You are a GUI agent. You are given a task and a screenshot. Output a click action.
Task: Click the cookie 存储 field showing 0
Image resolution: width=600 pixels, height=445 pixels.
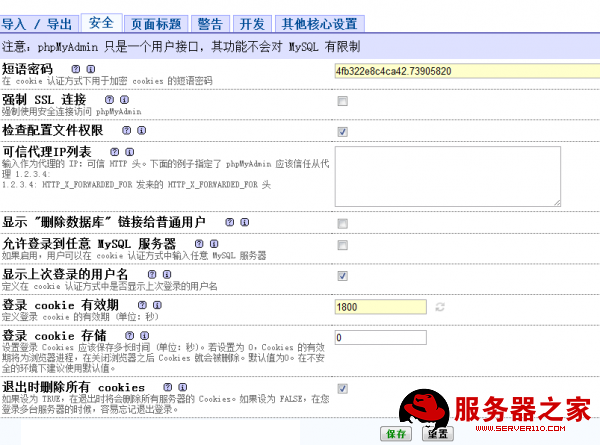pyautogui.click(x=380, y=337)
